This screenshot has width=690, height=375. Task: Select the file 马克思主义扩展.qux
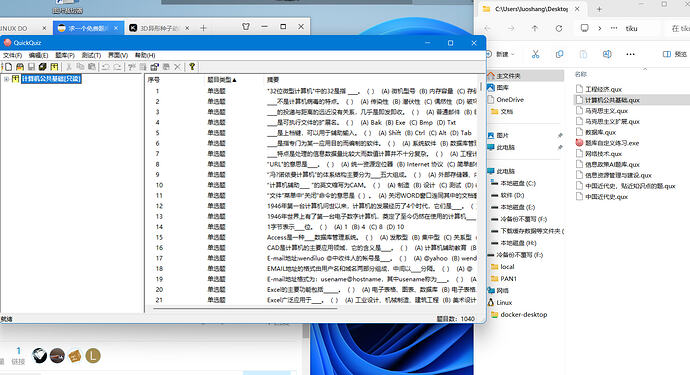click(x=607, y=121)
